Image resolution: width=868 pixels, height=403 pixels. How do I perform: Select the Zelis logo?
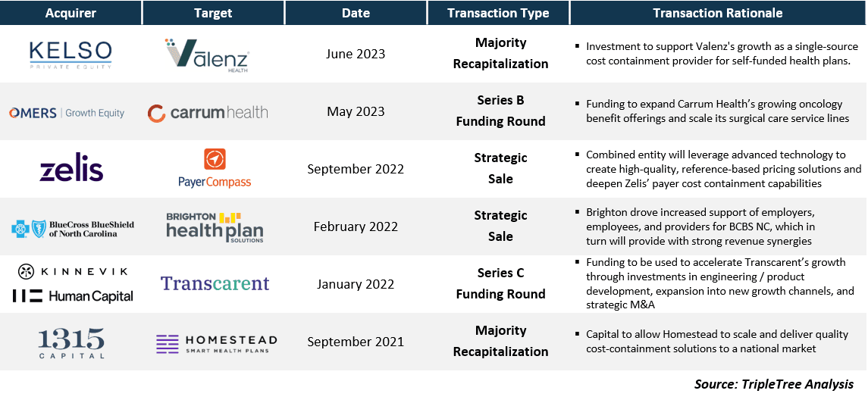point(71,169)
